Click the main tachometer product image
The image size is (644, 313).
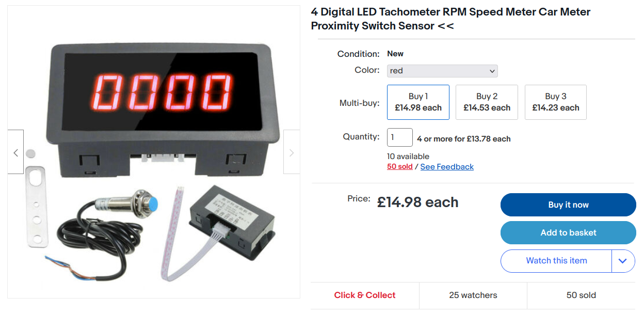click(153, 152)
